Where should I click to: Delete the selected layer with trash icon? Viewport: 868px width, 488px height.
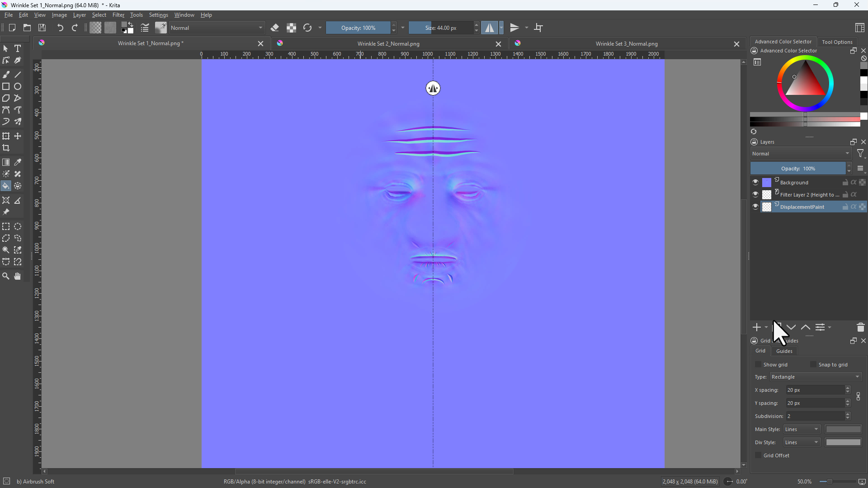click(861, 327)
